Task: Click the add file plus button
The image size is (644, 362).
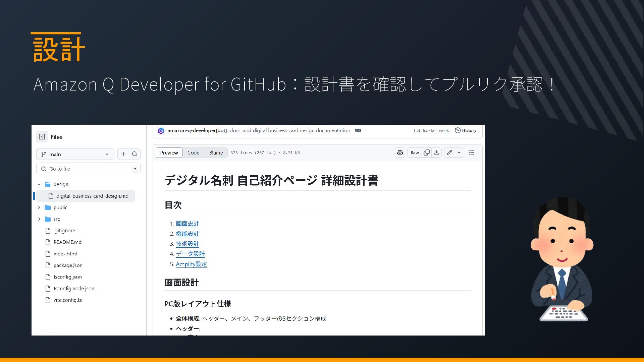Action: pos(123,154)
